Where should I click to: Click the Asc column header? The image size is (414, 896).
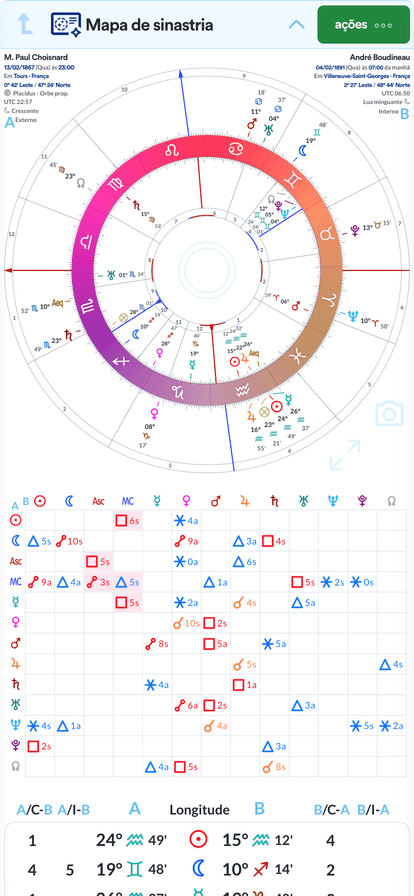point(98,502)
